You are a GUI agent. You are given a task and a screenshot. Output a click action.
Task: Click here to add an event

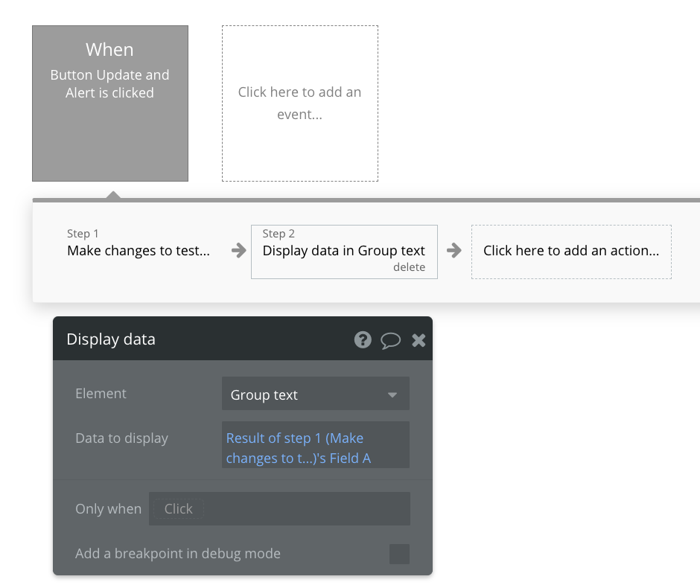point(299,103)
